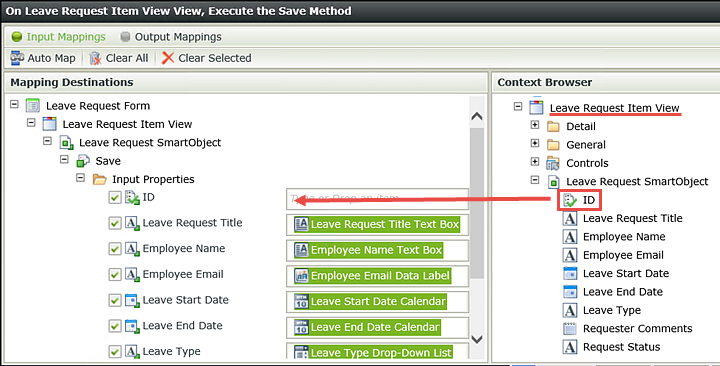Image resolution: width=720 pixels, height=366 pixels.
Task: Click the scroll down arrow in Mapping Destinations
Action: click(477, 340)
